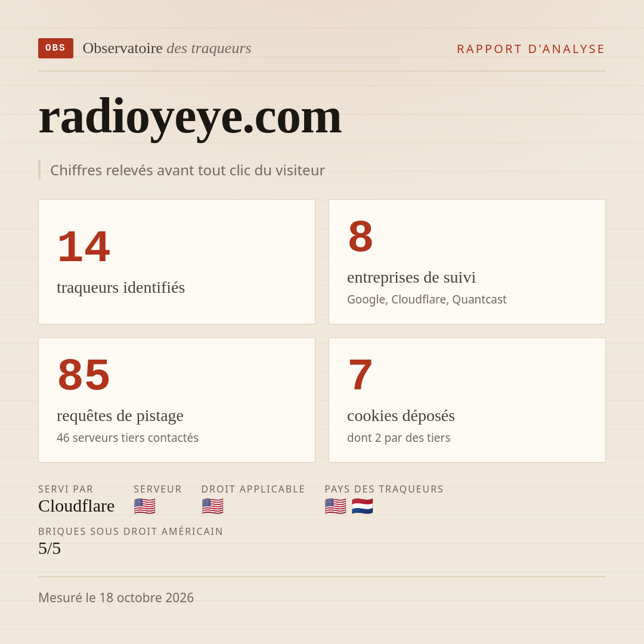
Task: Click the US flag under Pays des traqueurs
Action: click(x=335, y=506)
